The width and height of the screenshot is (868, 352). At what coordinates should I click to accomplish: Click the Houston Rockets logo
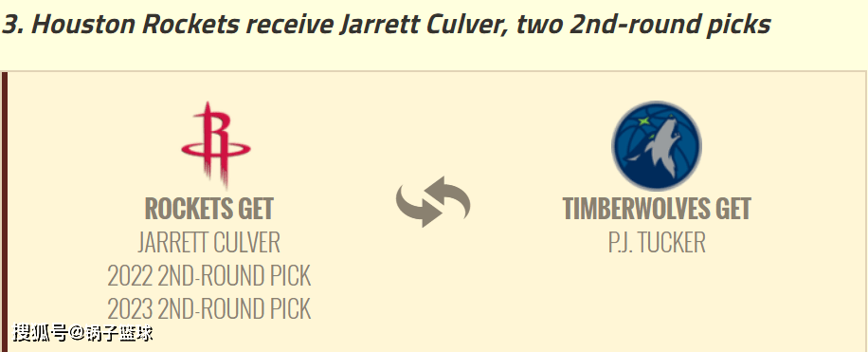(x=216, y=145)
